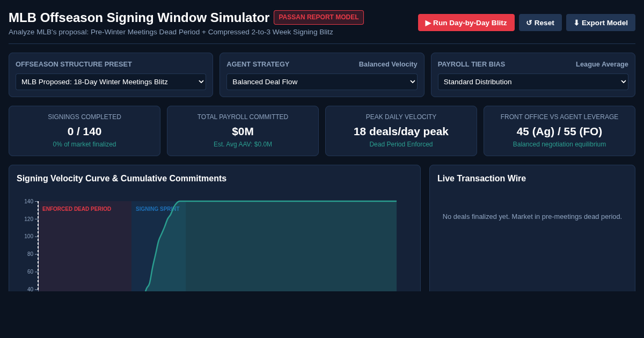644x338 pixels.
Task: Select the Peak Daily Velocity card
Action: point(401,131)
